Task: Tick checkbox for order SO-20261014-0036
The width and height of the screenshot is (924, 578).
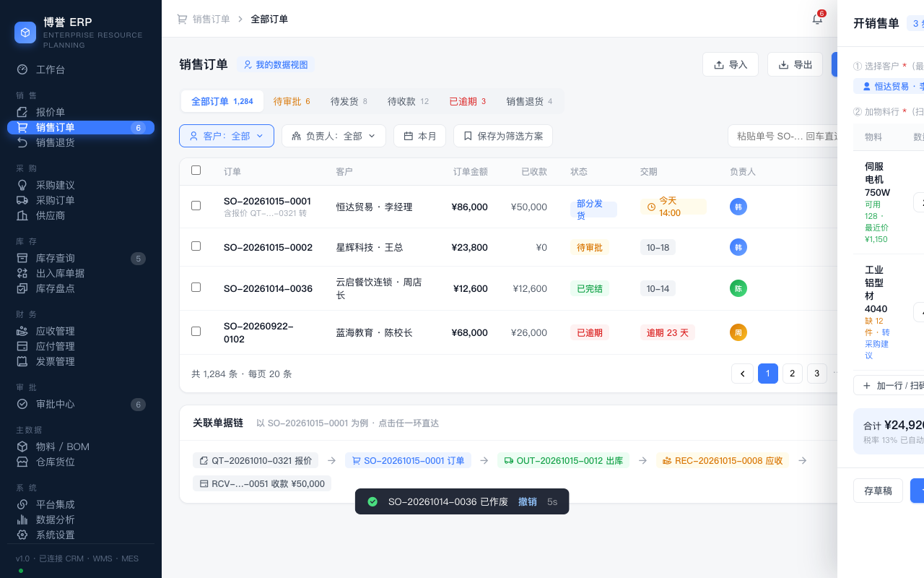Action: tap(196, 288)
